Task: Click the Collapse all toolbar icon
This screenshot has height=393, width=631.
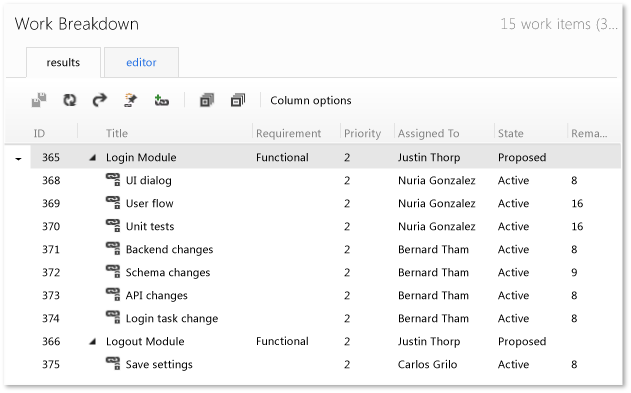Action: [238, 100]
